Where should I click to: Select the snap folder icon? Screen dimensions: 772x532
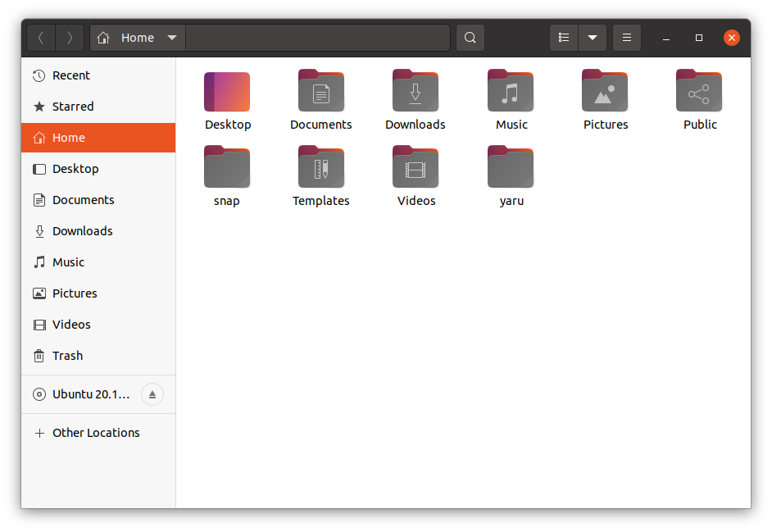[x=227, y=167]
